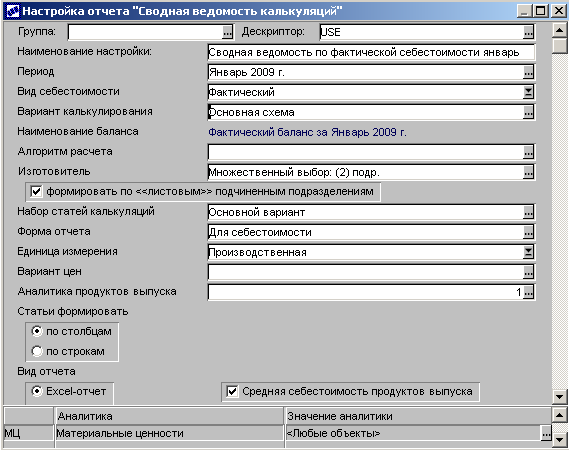Open the Алгоритм расчета ellipsis button

(x=528, y=152)
